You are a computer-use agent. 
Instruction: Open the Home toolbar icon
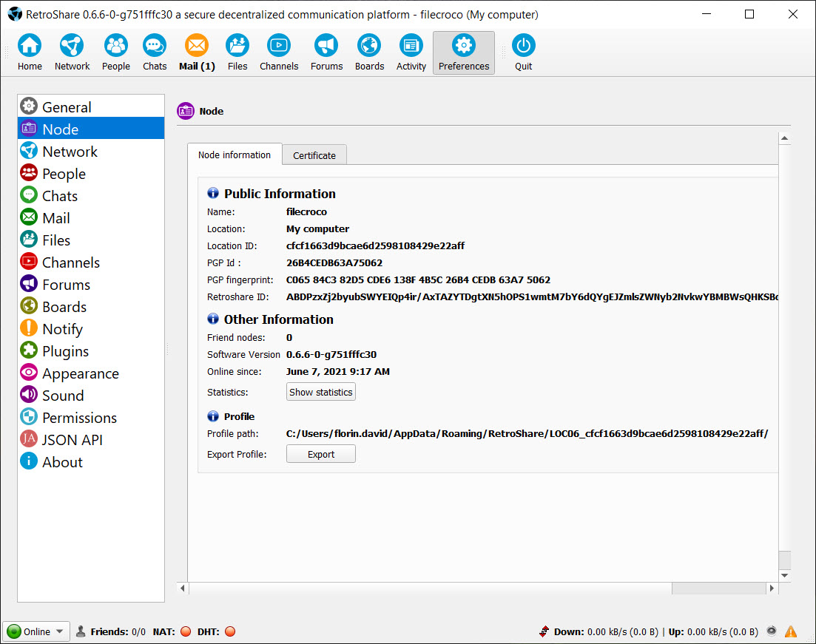30,52
